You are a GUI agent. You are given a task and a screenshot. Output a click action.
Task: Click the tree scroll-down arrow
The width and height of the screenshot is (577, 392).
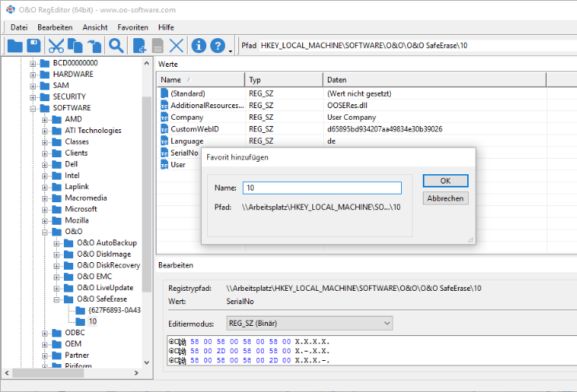point(146,363)
